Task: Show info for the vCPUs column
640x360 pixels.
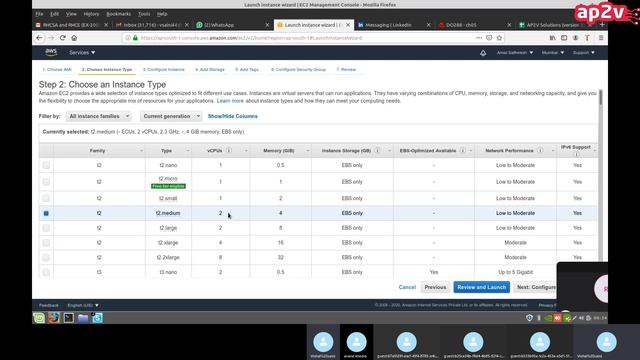Action: pyautogui.click(x=229, y=151)
